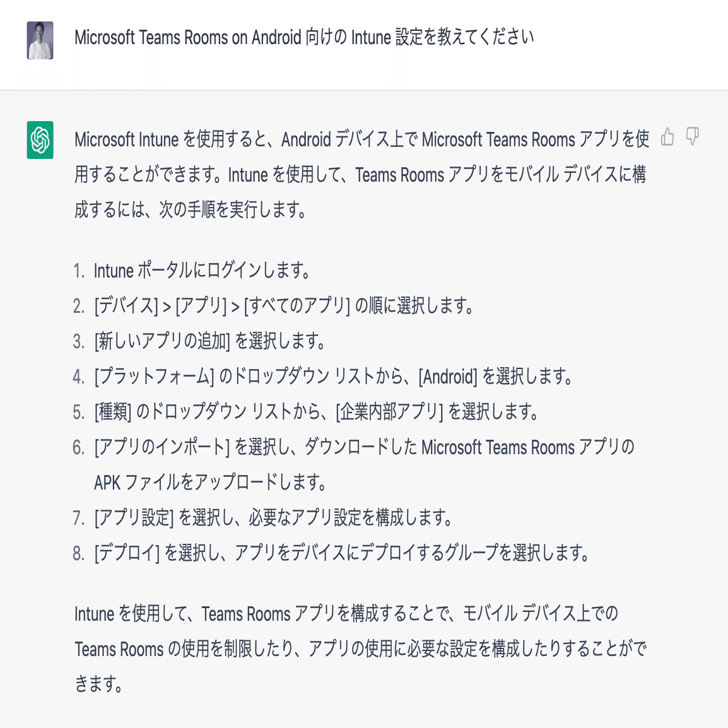This screenshot has width=728, height=728.
Task: Rate the Intune answer positively with thumbs up
Action: click(667, 137)
